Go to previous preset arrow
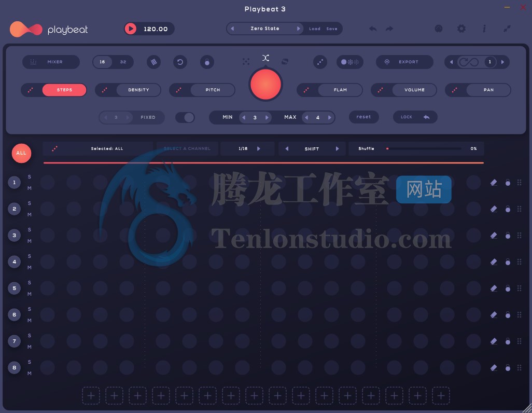This screenshot has height=413, width=532. tap(232, 29)
